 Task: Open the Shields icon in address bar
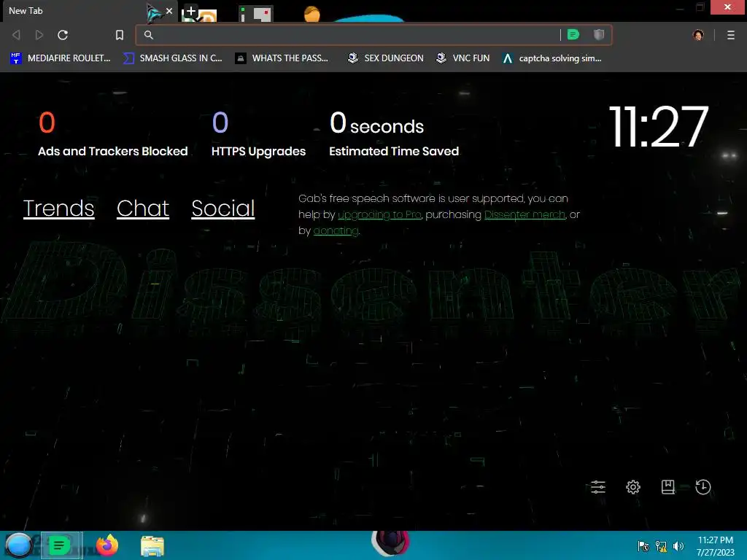point(599,34)
